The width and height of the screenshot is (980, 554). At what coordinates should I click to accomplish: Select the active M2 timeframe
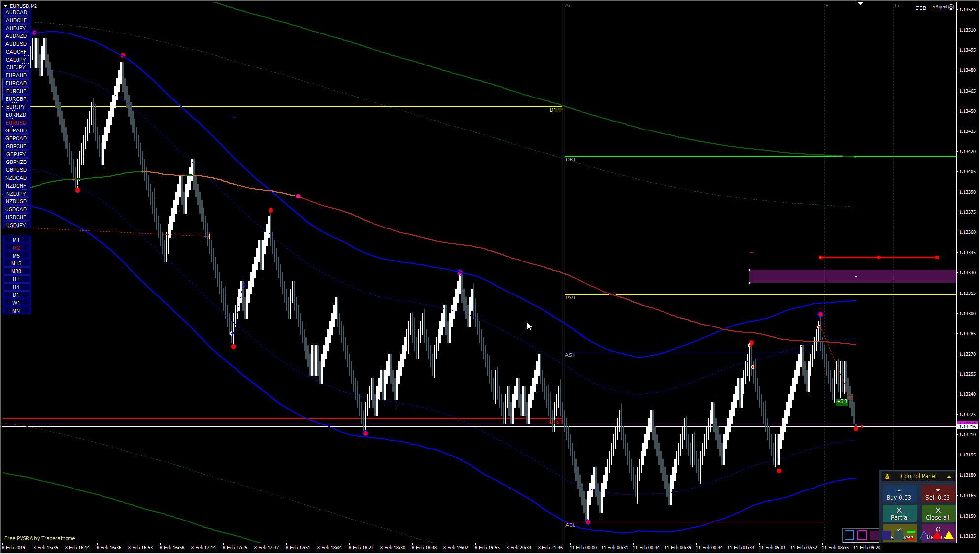click(16, 248)
